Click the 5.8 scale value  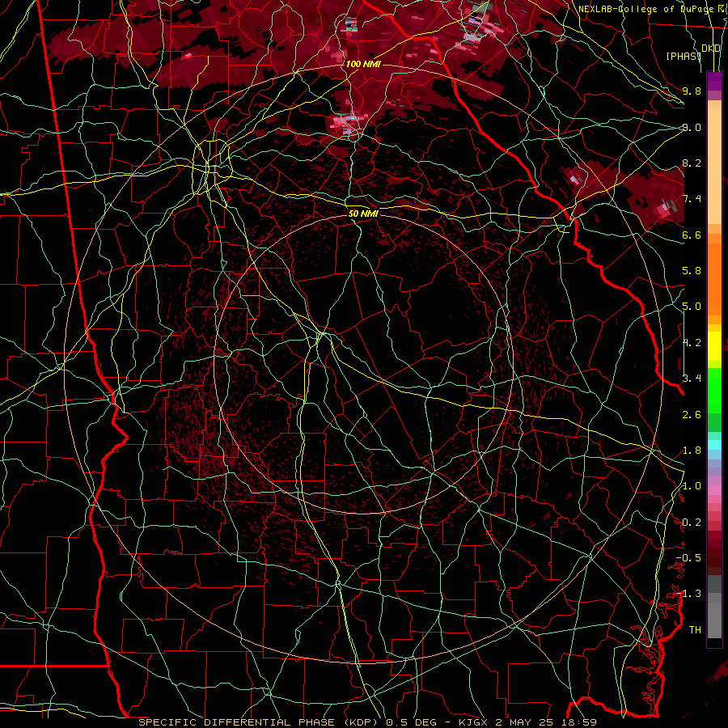point(692,271)
